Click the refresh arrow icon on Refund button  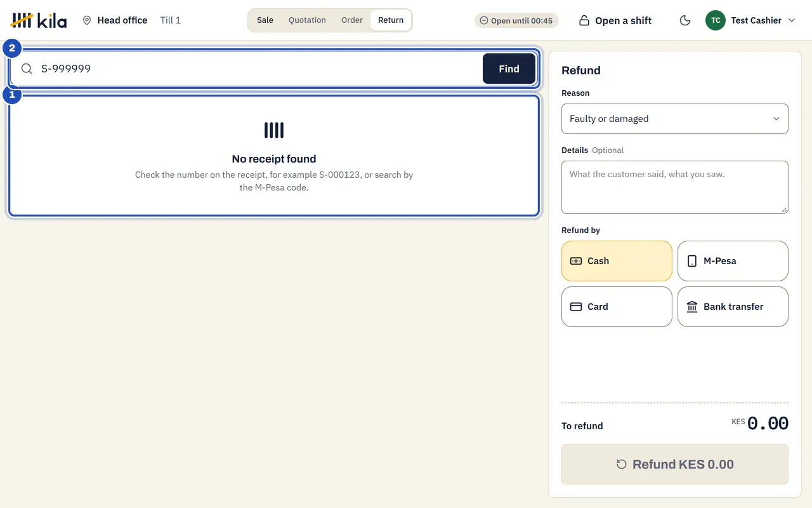[x=622, y=464]
